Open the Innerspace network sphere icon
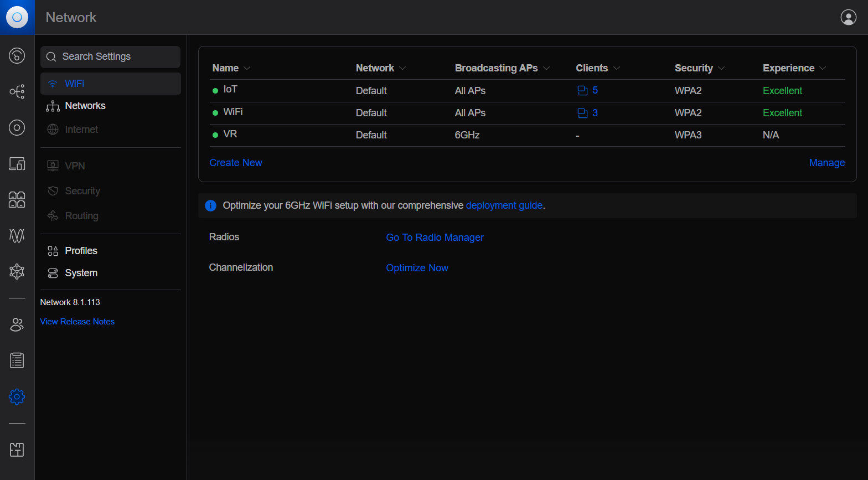This screenshot has height=480, width=868. click(17, 271)
